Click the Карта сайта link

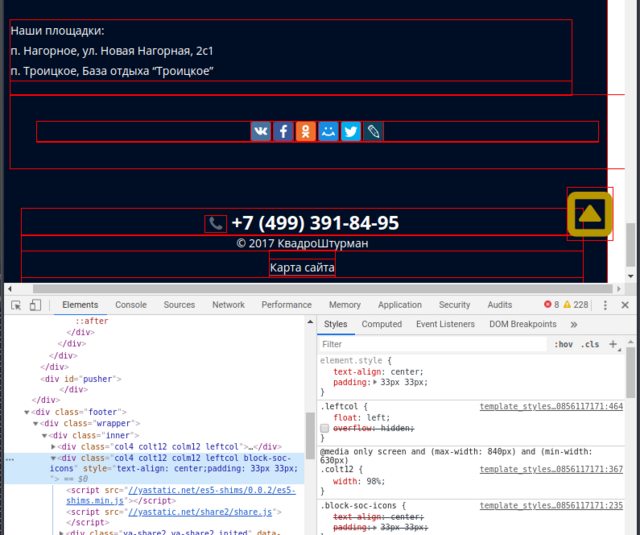coord(302,267)
